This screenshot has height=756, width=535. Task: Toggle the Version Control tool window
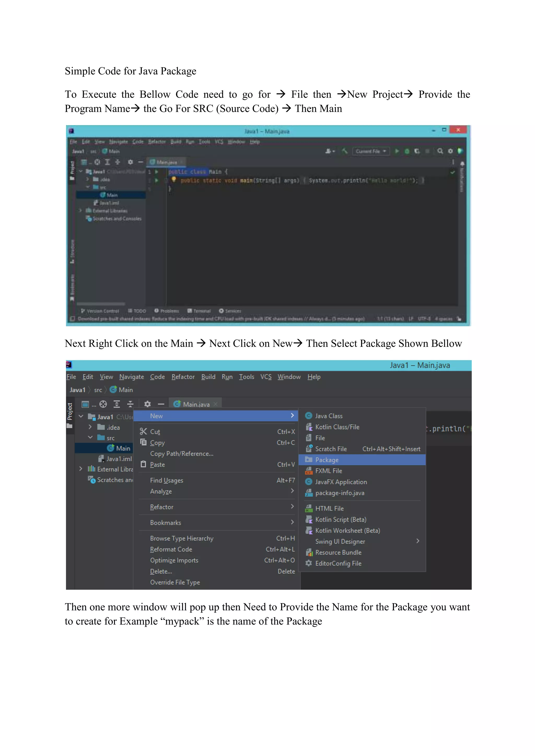[100, 311]
